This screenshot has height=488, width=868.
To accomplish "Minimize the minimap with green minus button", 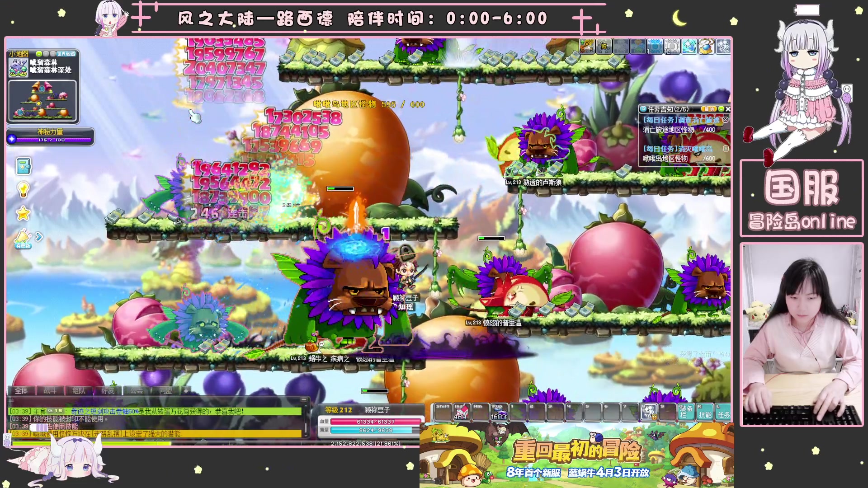I will (x=39, y=54).
